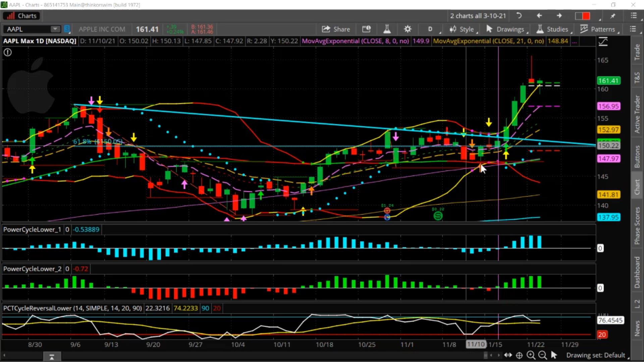Open the chart toolbar list menu icon
The width and height of the screenshot is (644, 362).
point(633,29)
